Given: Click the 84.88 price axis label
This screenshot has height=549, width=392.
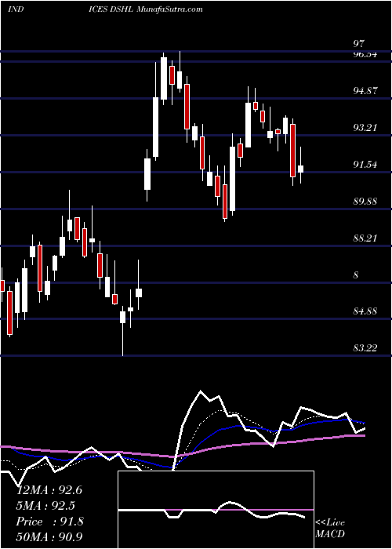Looking at the screenshot, I should (x=365, y=311).
